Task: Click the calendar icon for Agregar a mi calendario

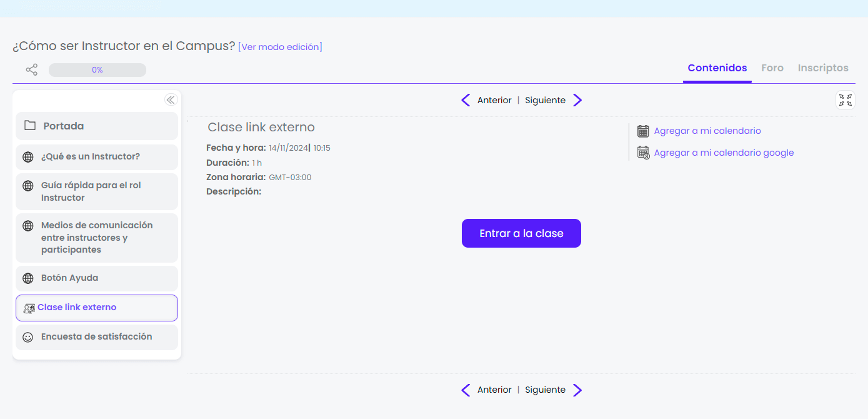Action: 643,131
